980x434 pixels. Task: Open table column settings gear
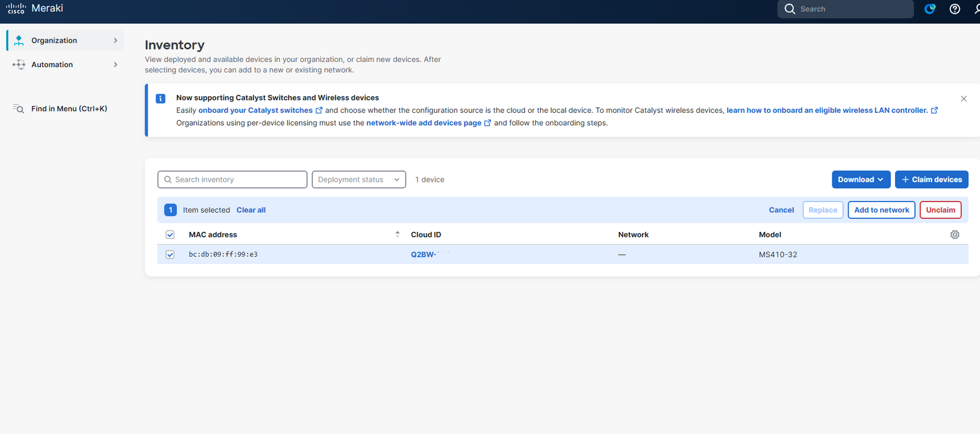[955, 234]
